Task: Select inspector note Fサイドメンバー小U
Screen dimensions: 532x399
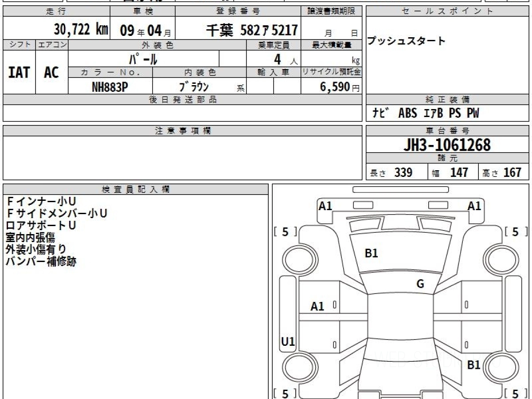Action: pyautogui.click(x=57, y=214)
